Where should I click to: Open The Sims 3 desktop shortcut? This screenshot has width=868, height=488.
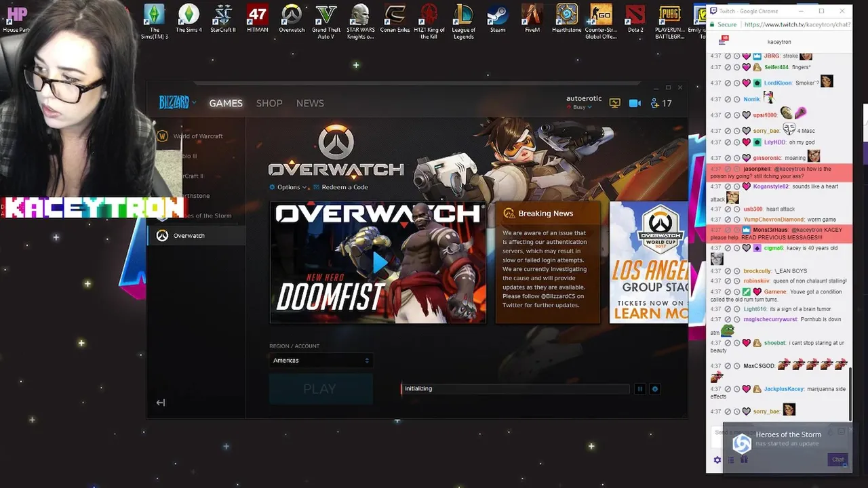[155, 22]
